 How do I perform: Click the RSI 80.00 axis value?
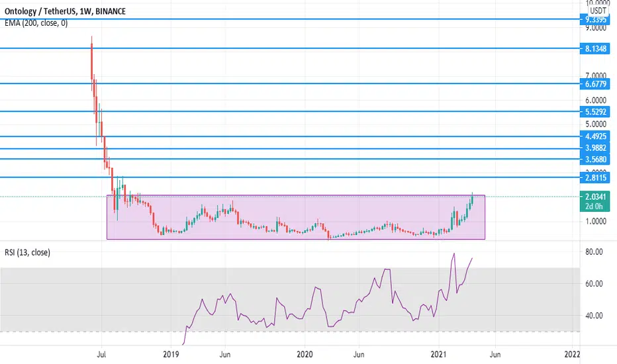click(x=594, y=252)
